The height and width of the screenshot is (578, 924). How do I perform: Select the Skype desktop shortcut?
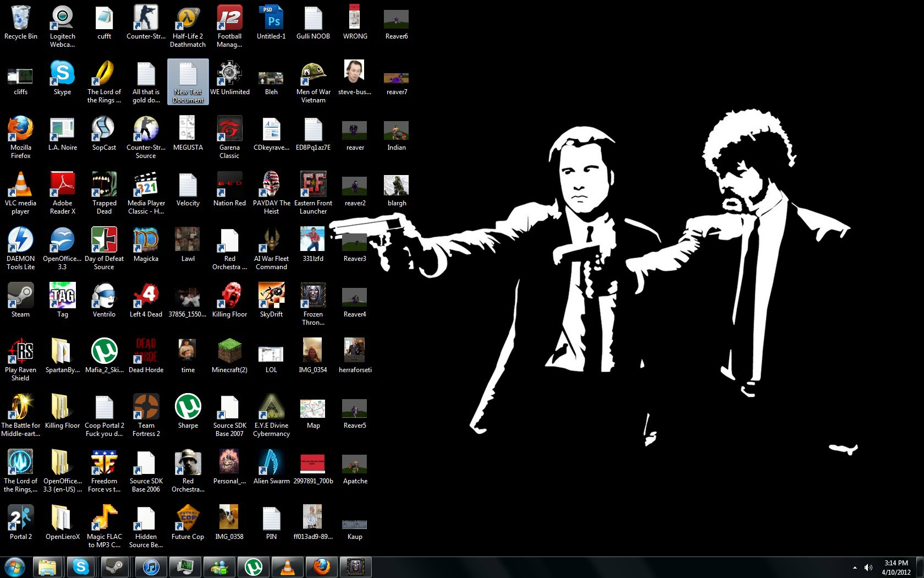pos(62,79)
